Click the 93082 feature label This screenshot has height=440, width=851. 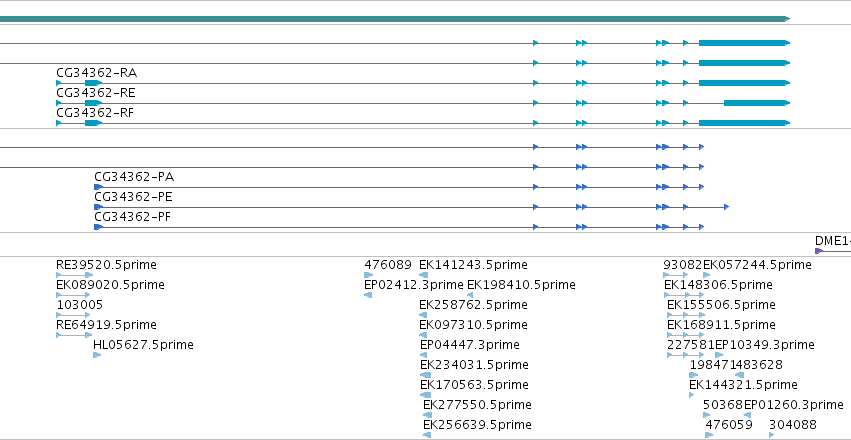(683, 265)
